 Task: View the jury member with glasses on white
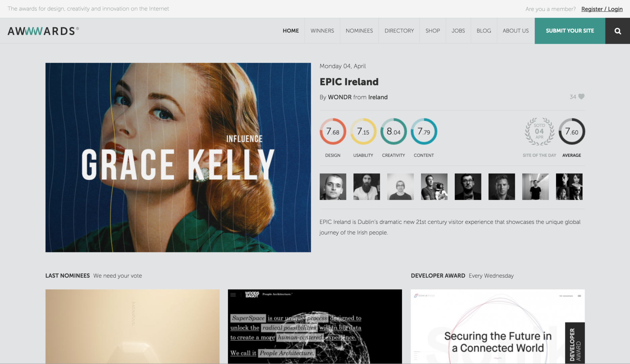click(x=401, y=187)
